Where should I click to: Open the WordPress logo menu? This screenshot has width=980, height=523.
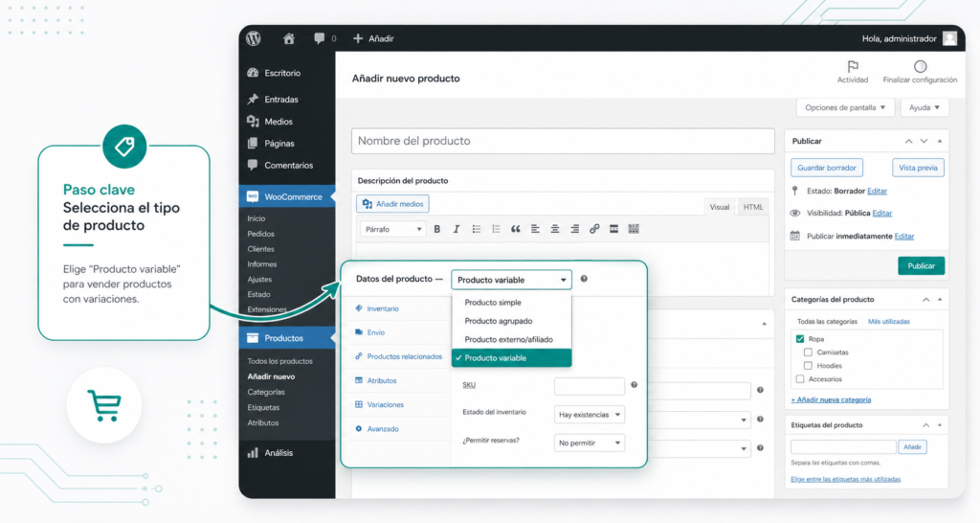coord(253,38)
